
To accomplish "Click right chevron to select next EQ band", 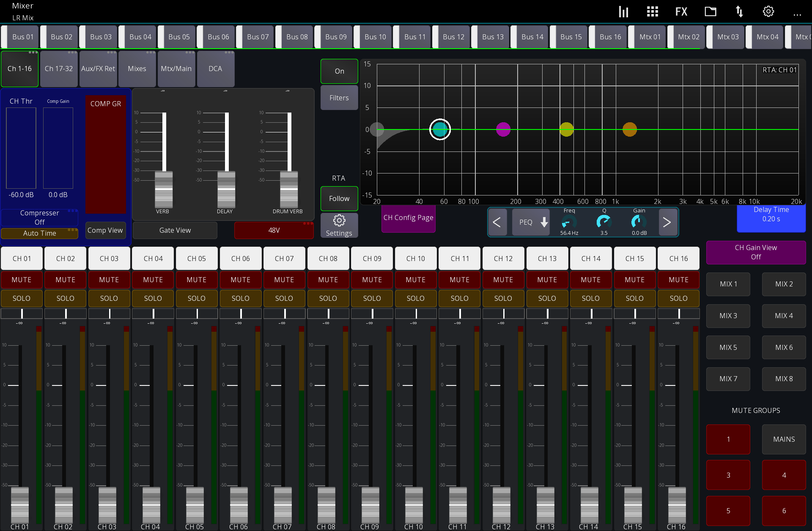I will pos(667,222).
